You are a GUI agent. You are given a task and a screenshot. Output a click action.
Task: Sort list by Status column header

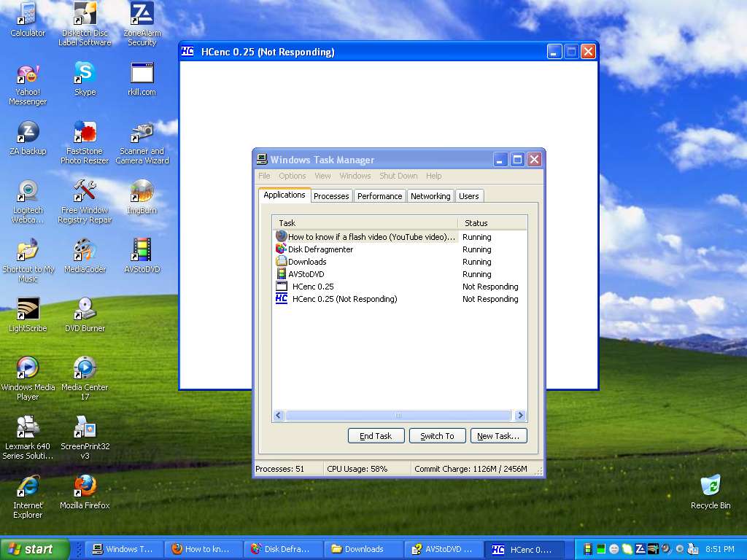492,223
